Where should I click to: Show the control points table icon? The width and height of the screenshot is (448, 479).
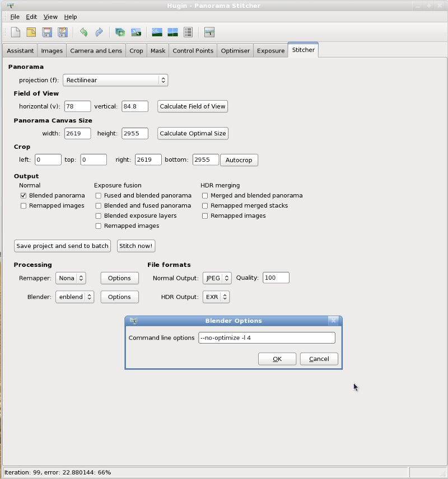188,32
